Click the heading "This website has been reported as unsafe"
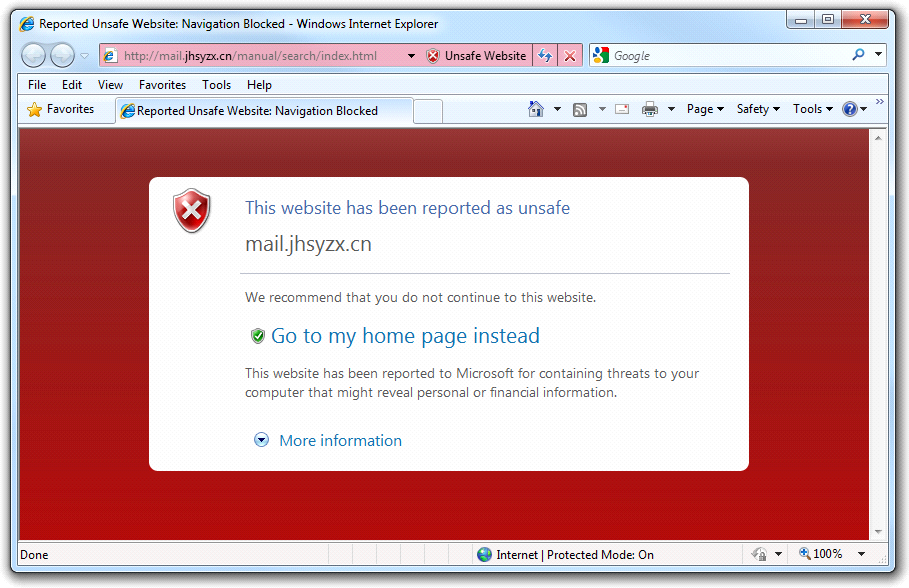The width and height of the screenshot is (909, 588). [x=408, y=208]
